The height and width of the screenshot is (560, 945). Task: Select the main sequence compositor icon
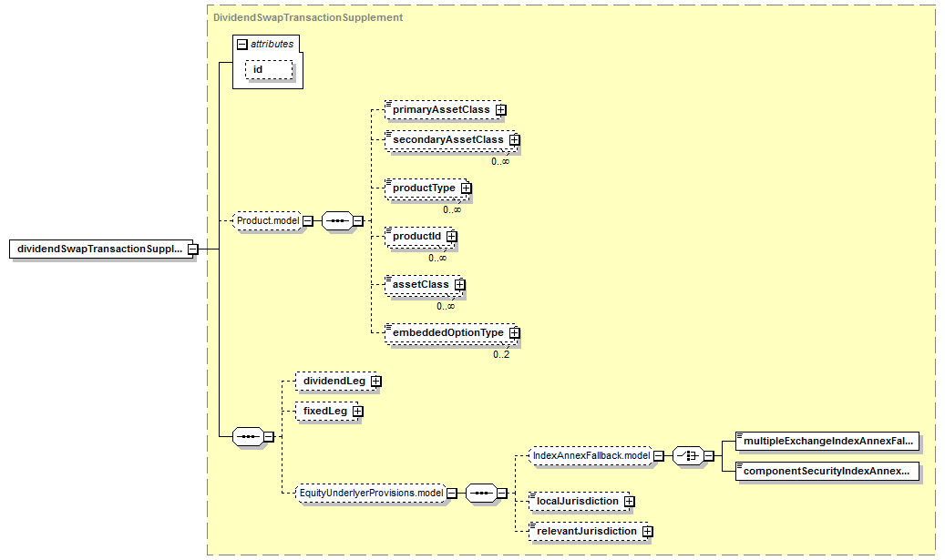[248, 436]
